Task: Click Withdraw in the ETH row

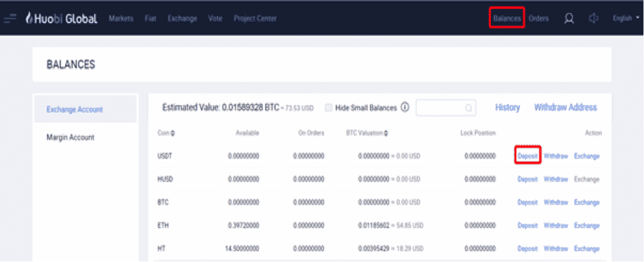Action: pyautogui.click(x=556, y=225)
